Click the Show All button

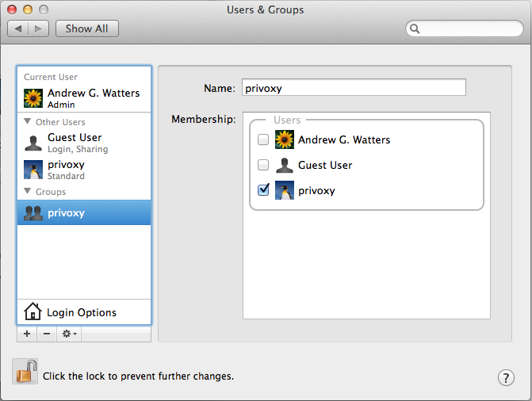point(87,29)
